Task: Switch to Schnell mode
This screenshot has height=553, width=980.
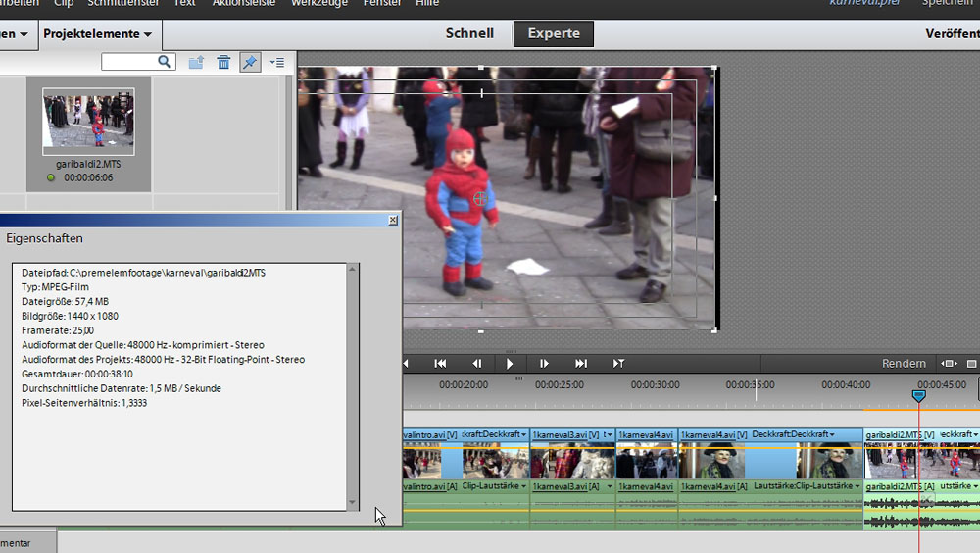Action: tap(469, 33)
